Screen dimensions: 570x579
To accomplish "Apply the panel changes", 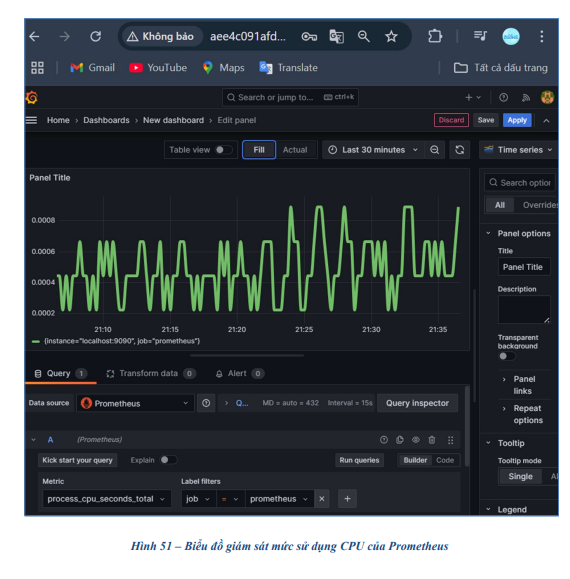I will [x=517, y=120].
